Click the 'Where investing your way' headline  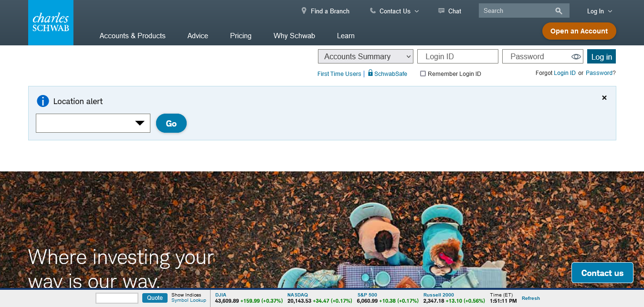point(121,269)
